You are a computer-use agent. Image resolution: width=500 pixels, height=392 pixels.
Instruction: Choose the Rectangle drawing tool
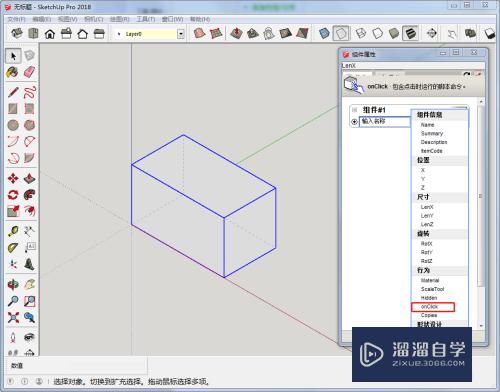[13, 109]
